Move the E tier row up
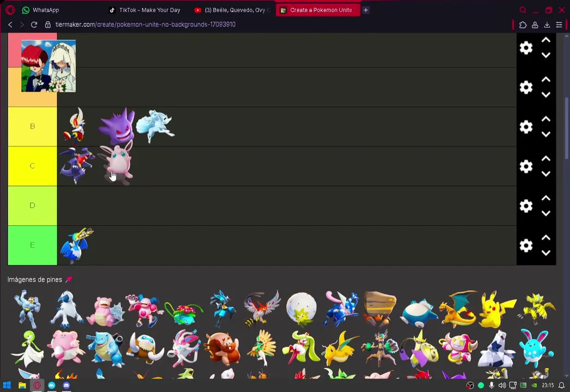 [546, 238]
